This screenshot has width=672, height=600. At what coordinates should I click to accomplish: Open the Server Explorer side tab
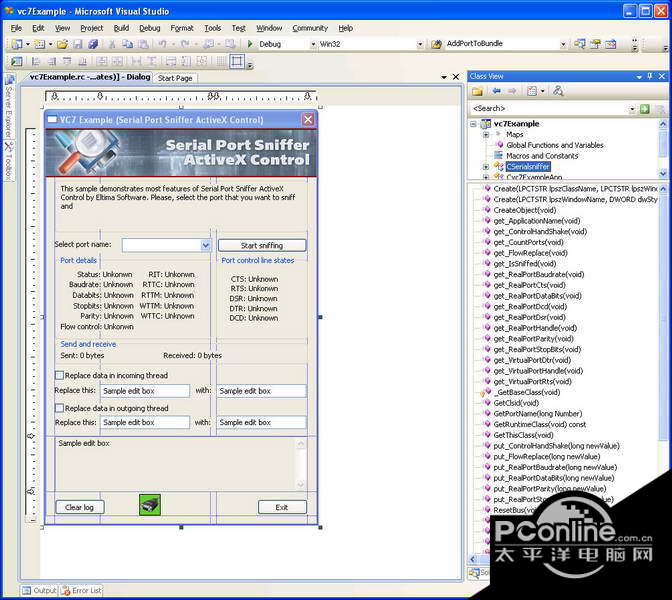click(9, 107)
